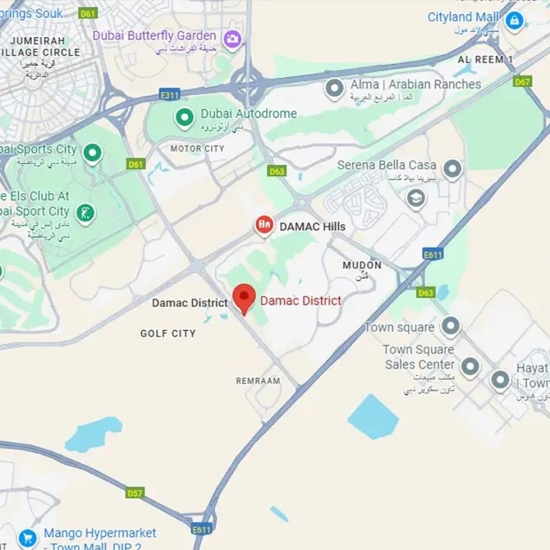Select the DAMAC Hills red building marker
Viewport: 550px width, 550px height.
tap(264, 225)
